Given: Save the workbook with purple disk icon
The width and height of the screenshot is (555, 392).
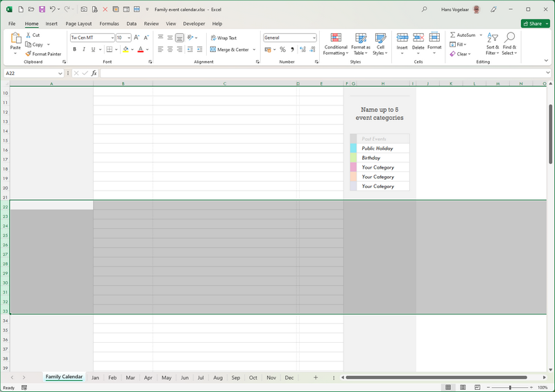Looking at the screenshot, I should click(42, 10).
